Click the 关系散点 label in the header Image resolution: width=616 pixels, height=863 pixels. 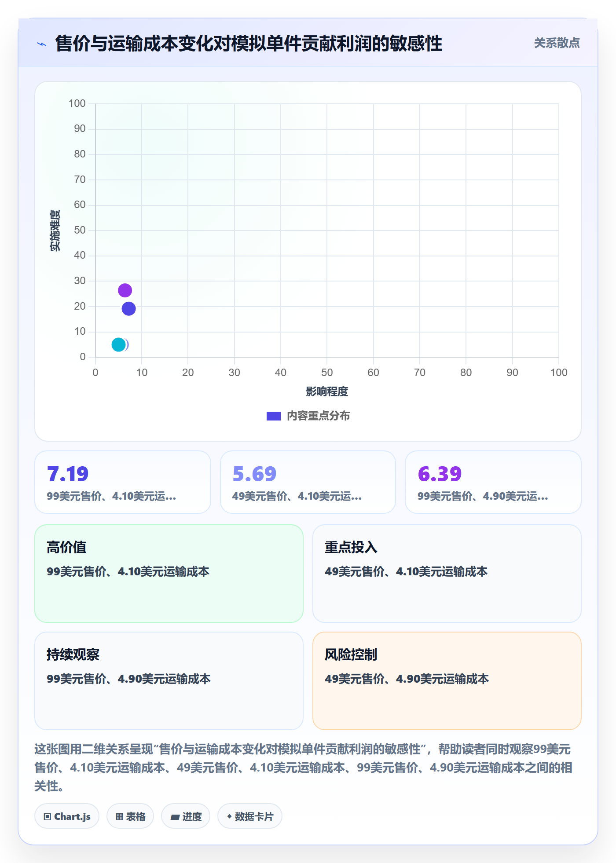(x=557, y=43)
